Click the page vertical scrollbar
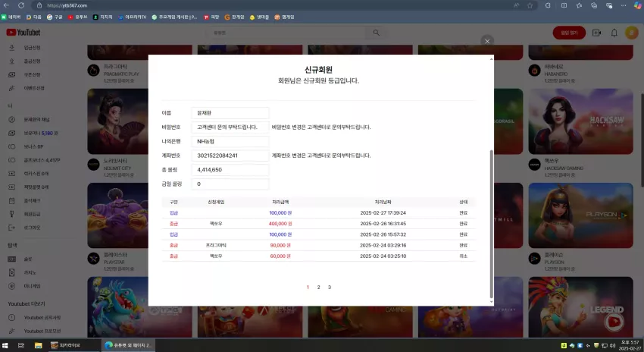 click(642, 140)
